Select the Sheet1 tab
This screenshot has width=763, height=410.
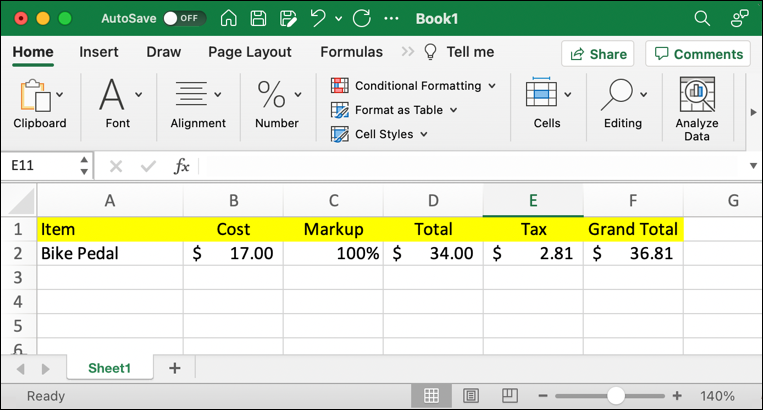click(109, 368)
